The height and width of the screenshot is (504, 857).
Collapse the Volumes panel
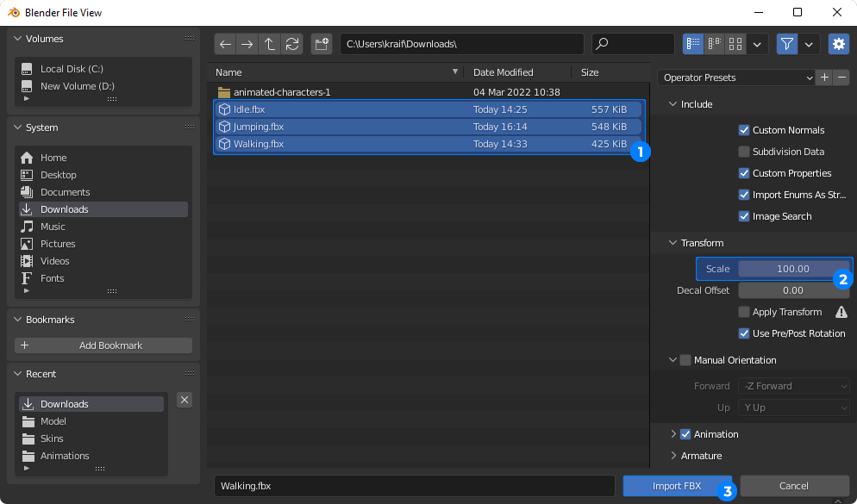click(x=17, y=39)
